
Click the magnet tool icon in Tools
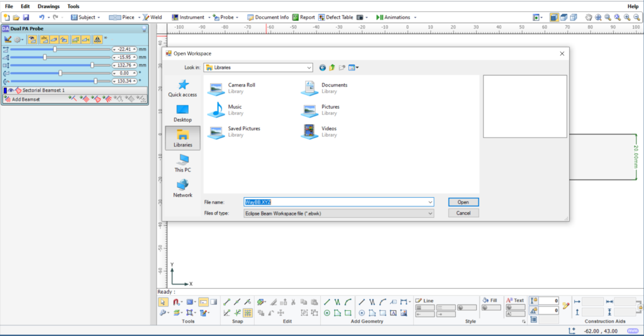point(176,302)
